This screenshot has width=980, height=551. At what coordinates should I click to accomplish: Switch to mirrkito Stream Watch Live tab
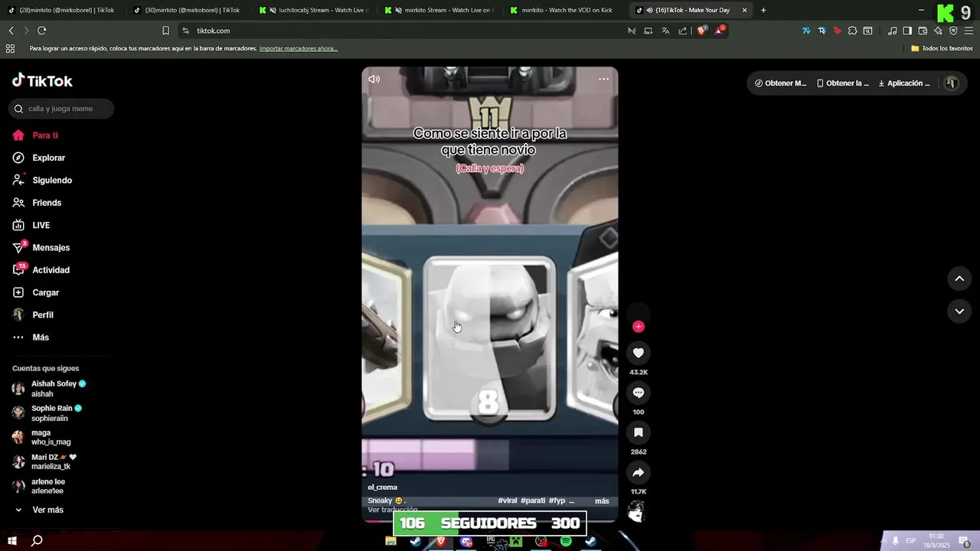point(440,10)
